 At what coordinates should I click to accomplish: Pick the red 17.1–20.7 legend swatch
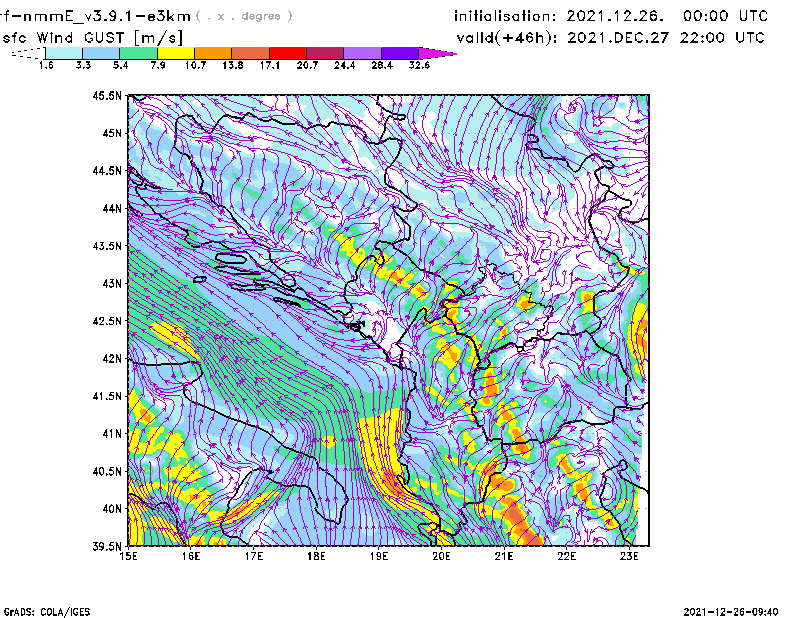click(x=288, y=53)
